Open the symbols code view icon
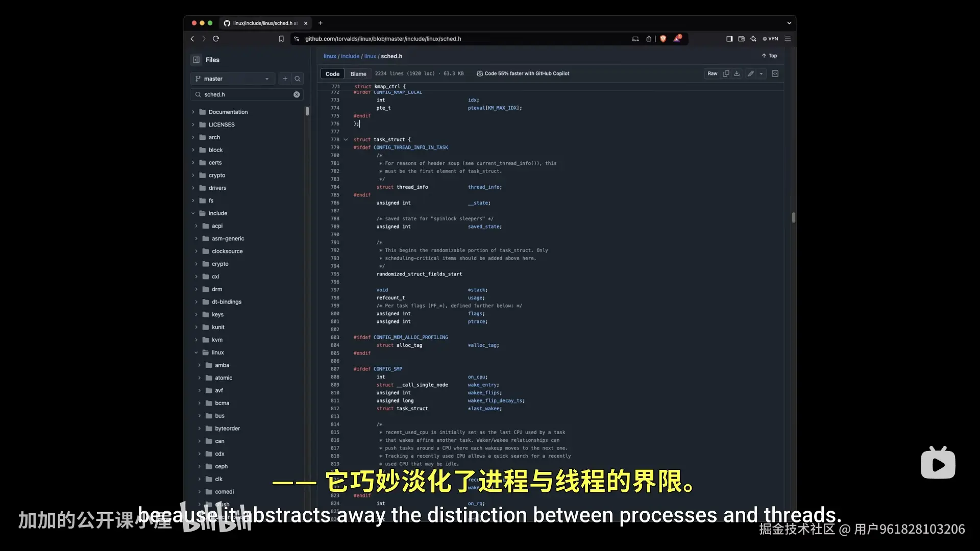Image resolution: width=980 pixels, height=551 pixels. (x=775, y=73)
